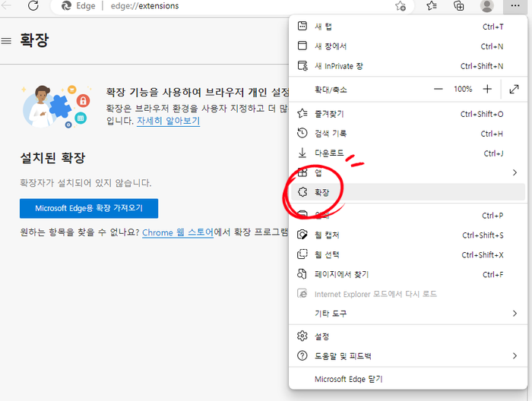The width and height of the screenshot is (532, 401).
Task: Expand the 기타 도구 submenu
Action: (407, 314)
